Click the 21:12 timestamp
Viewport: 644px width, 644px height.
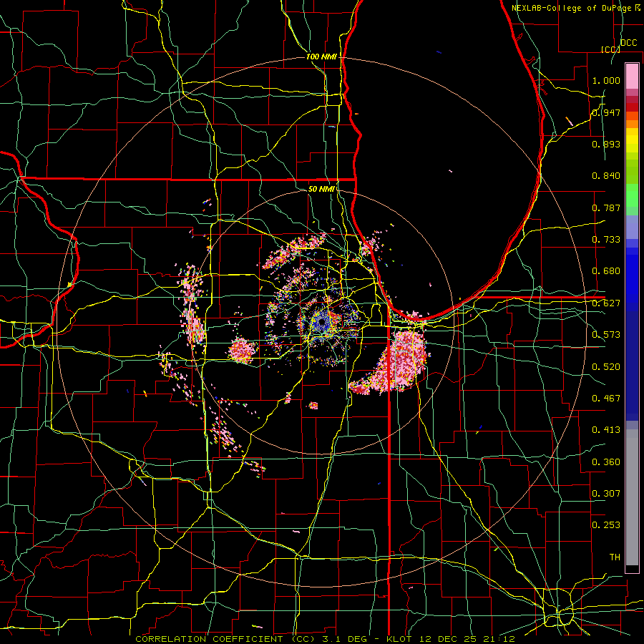pos(499,639)
